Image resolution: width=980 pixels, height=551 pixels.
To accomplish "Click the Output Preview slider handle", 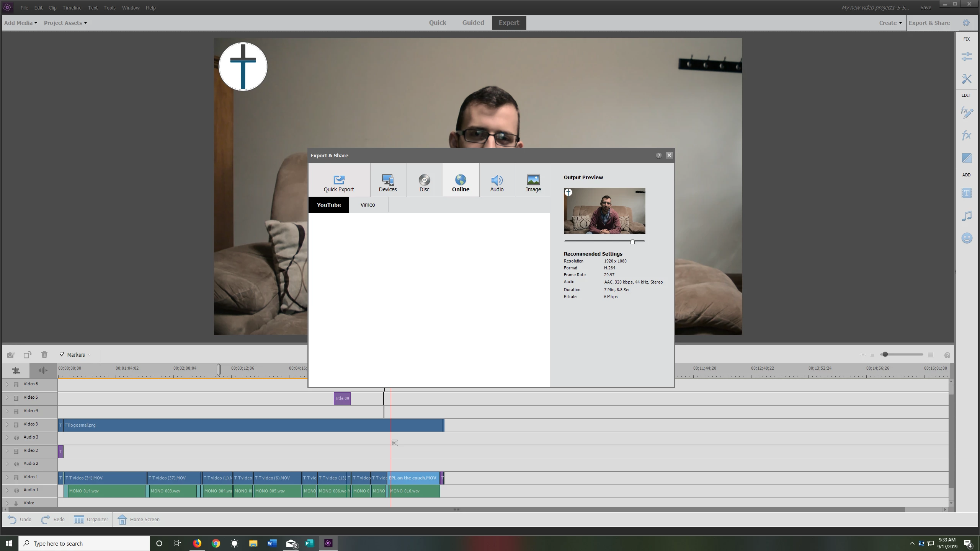I will [632, 241].
